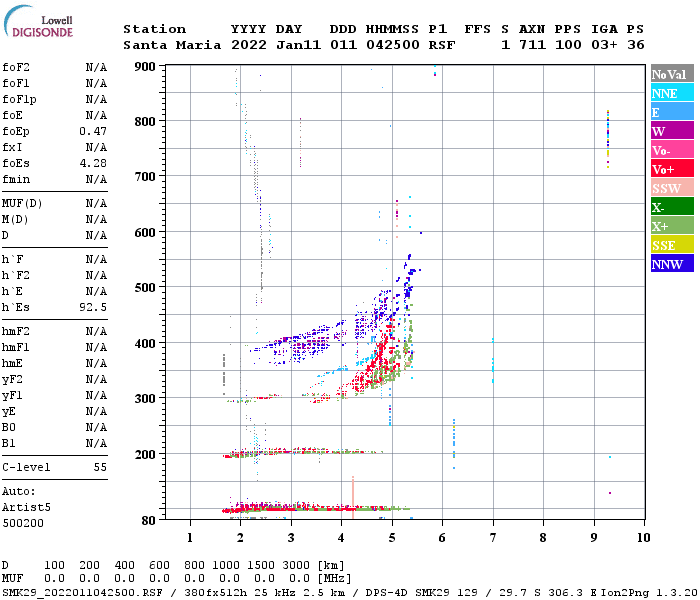Click the Ion2Png 1.3.20 version text
Screen dimensions: 700x600
point(650,593)
